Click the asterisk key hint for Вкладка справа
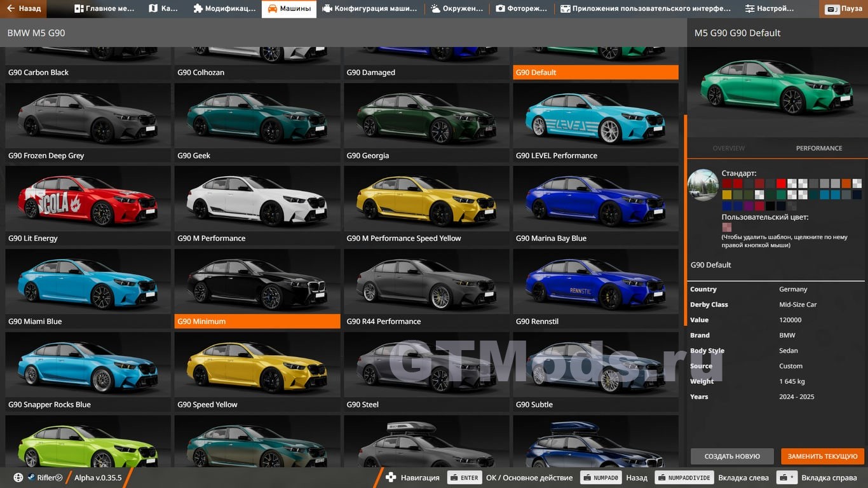This screenshot has width=868, height=488. tap(787, 478)
